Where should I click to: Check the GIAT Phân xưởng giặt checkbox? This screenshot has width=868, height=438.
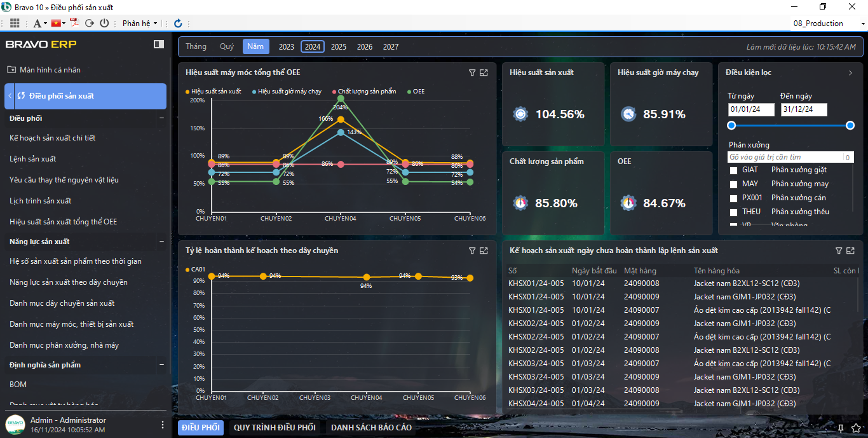click(734, 170)
